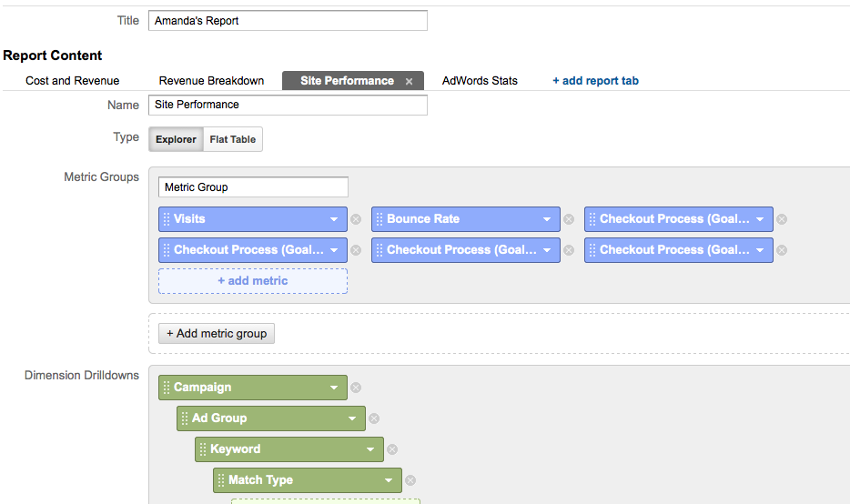Expand the Campaign dimension dropdown
The height and width of the screenshot is (504, 850).
(x=334, y=388)
